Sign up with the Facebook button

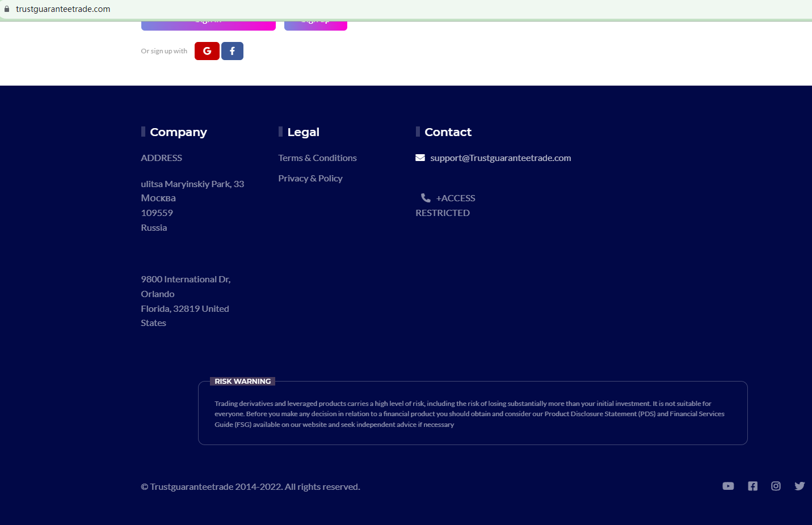pyautogui.click(x=232, y=51)
